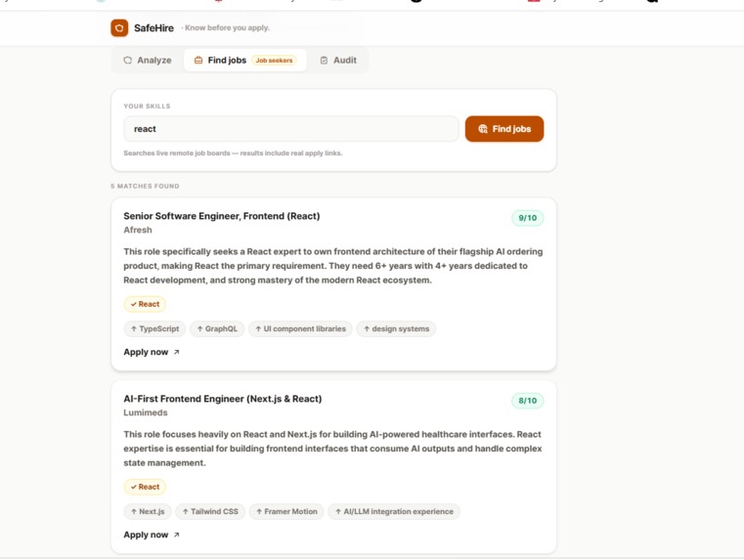Click the Lumimeds company name
The height and width of the screenshot is (560, 744).
pyautogui.click(x=146, y=412)
